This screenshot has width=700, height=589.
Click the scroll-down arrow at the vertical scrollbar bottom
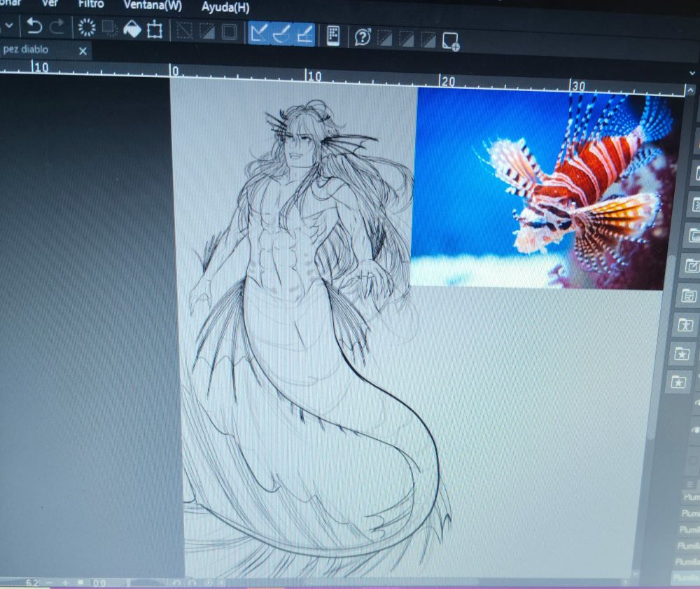click(636, 574)
